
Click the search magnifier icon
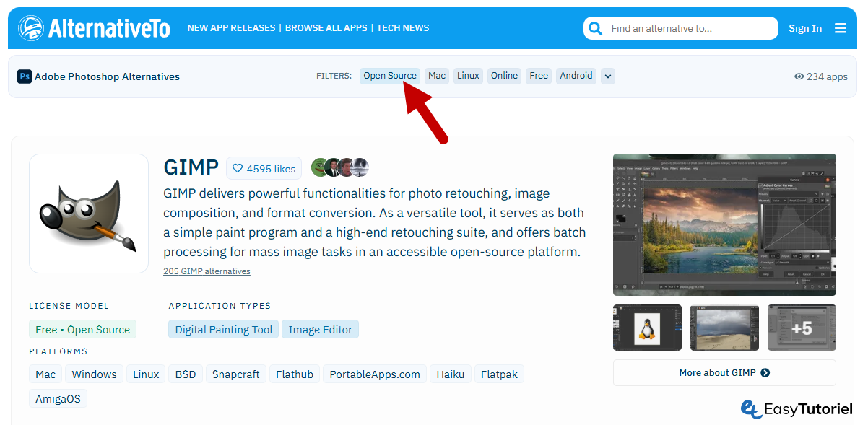(596, 28)
